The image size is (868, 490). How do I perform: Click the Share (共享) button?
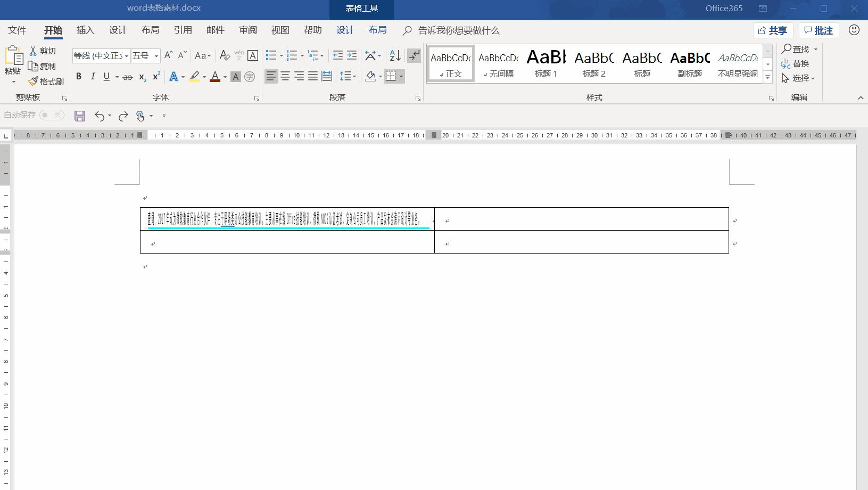click(x=773, y=31)
